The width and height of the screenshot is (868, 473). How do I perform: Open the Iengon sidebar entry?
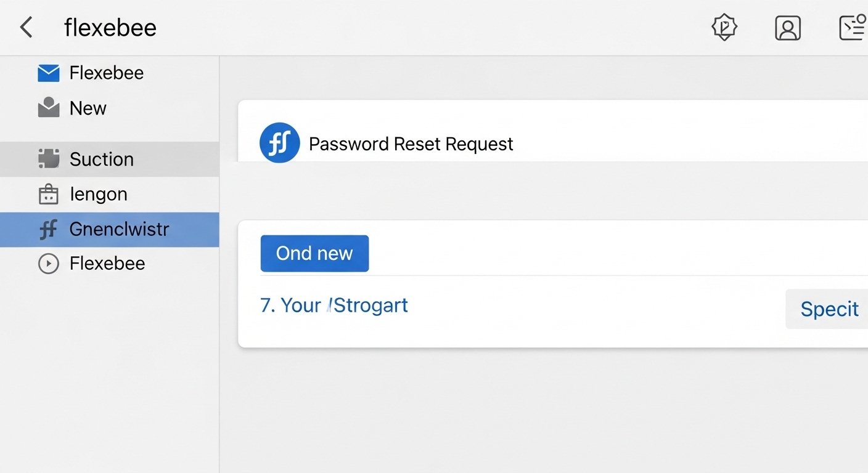click(x=99, y=195)
